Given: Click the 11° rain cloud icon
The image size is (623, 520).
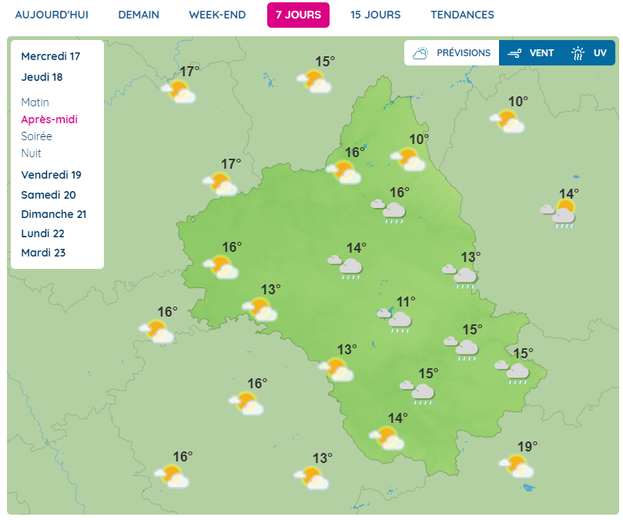Looking at the screenshot, I should [394, 320].
